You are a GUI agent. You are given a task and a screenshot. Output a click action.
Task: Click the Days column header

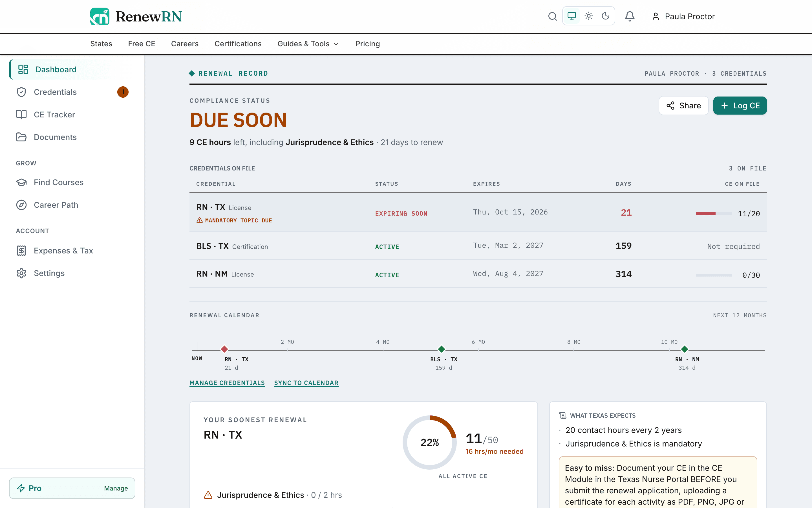tap(623, 184)
